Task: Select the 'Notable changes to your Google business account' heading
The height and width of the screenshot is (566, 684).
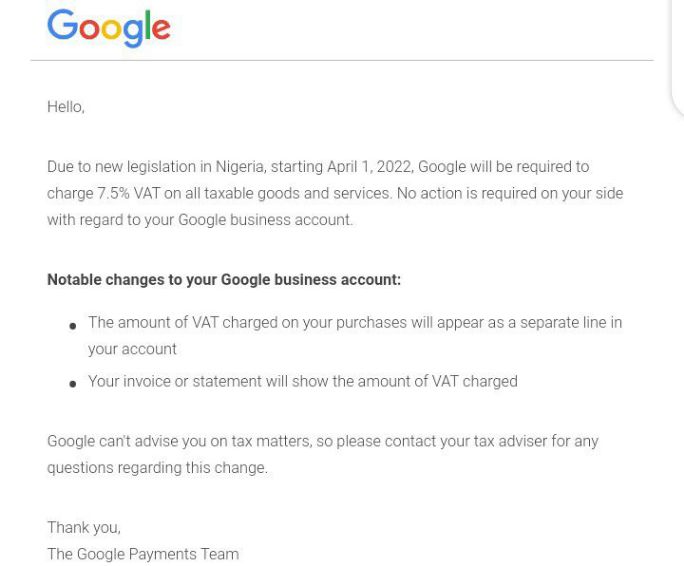Action: (224, 280)
